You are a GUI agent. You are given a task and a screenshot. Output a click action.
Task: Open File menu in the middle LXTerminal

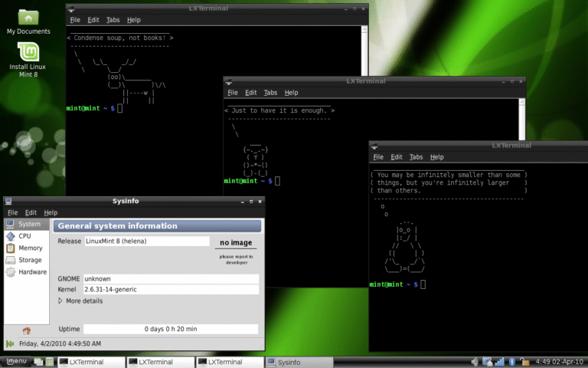click(232, 93)
